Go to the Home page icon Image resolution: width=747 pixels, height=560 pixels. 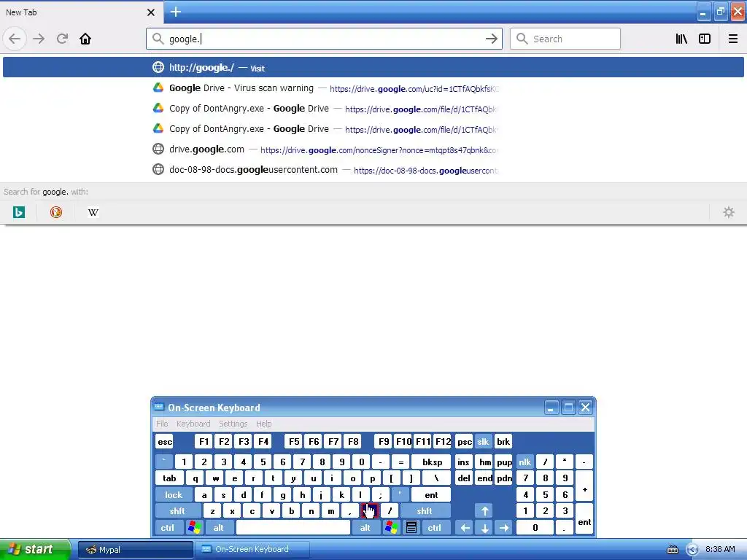[x=85, y=39]
